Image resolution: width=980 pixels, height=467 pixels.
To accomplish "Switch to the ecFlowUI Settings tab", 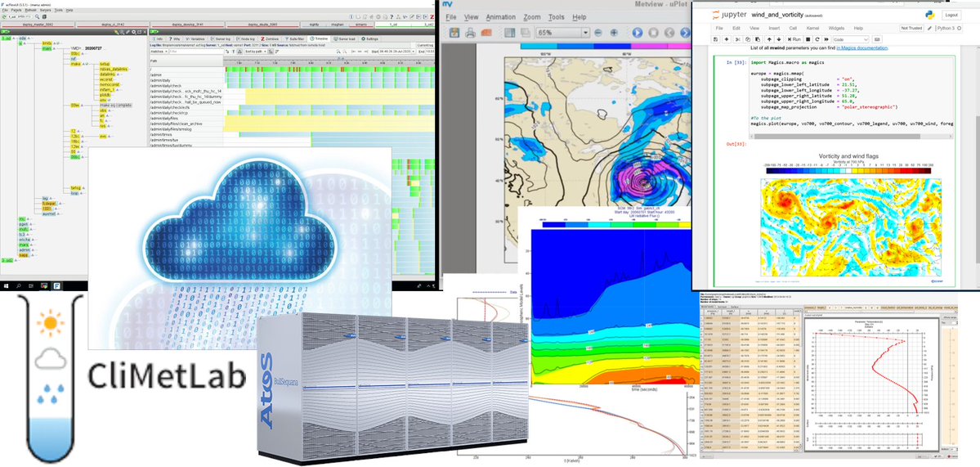I will coord(369,38).
